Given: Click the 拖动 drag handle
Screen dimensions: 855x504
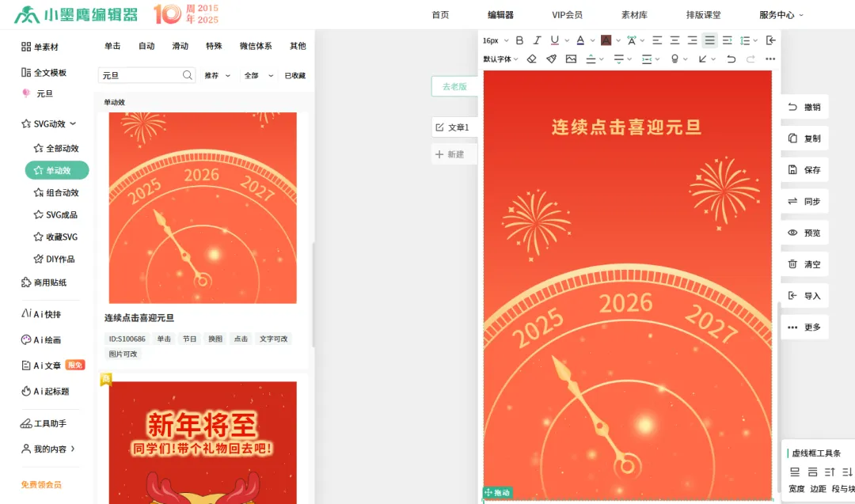Looking at the screenshot, I should [x=498, y=493].
